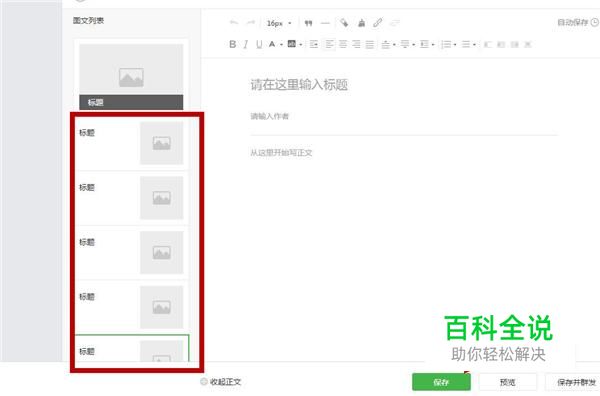Apply text background color
Image resolution: width=600 pixels, height=396 pixels.
click(x=292, y=44)
